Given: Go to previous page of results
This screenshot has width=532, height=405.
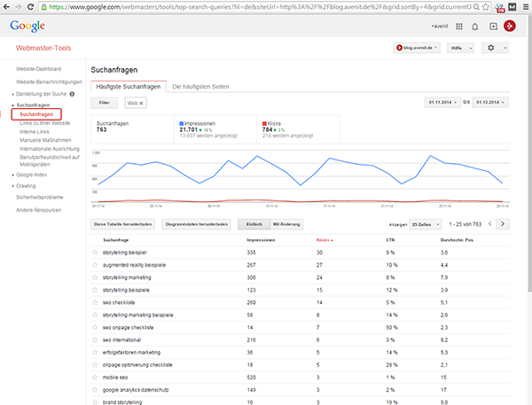Looking at the screenshot, I should coord(490,224).
